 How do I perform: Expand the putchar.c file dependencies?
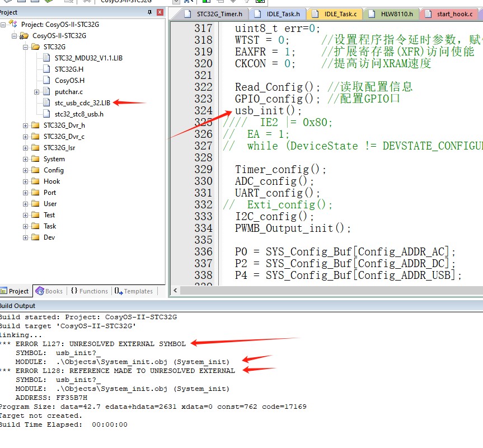[x=36, y=92]
